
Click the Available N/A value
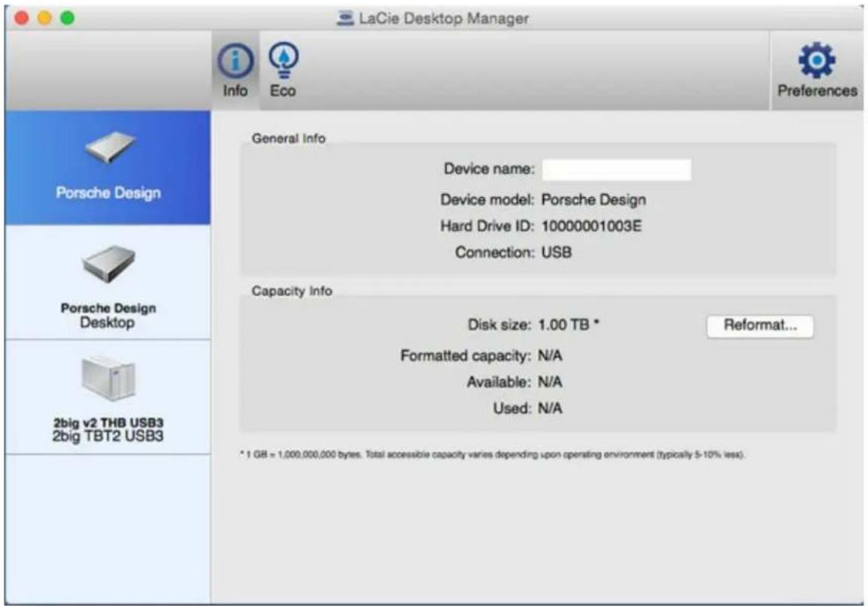(x=550, y=382)
